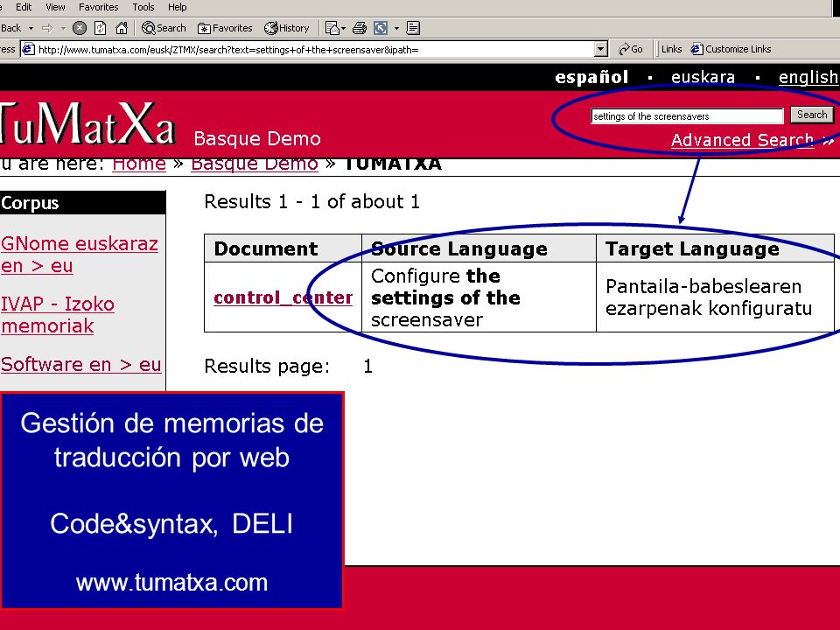The image size is (840, 630).
Task: Open the View menu
Action: click(x=55, y=7)
